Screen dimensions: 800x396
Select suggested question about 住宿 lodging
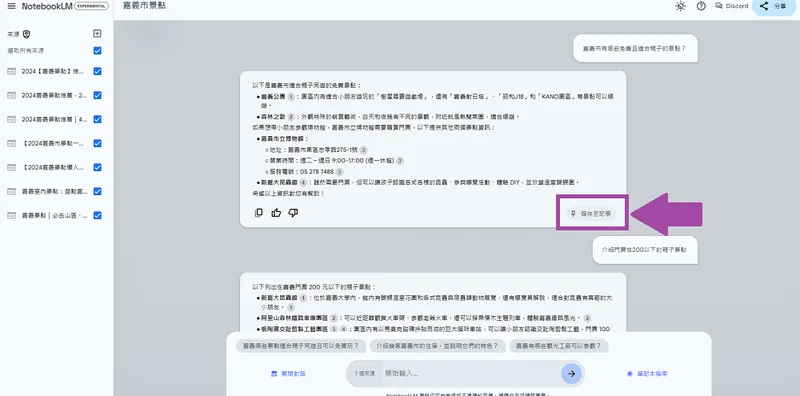(437, 346)
